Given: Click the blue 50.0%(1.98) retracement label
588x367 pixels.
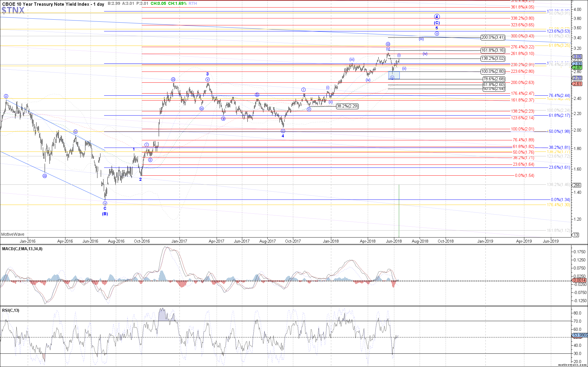Looking at the screenshot, I should 559,131.
